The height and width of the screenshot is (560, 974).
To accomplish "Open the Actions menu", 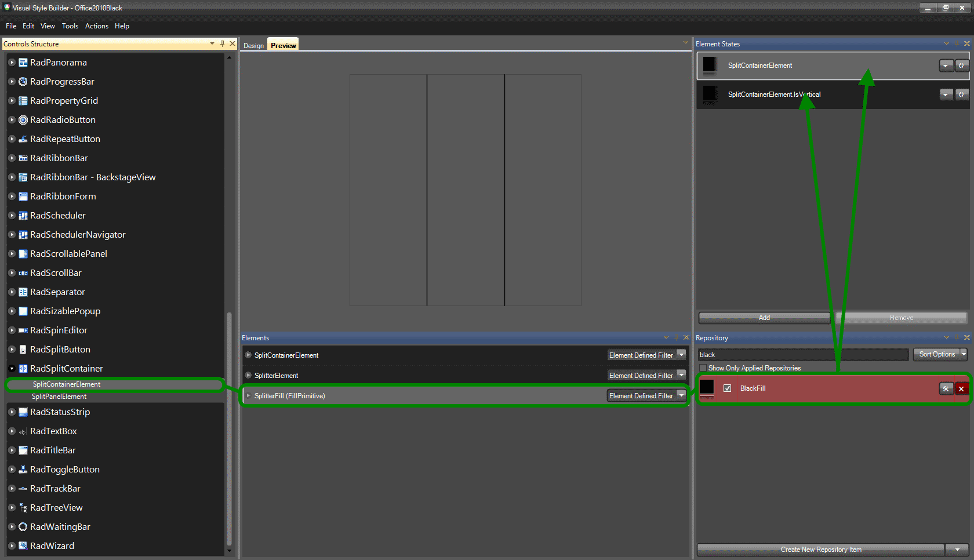I will (x=97, y=26).
